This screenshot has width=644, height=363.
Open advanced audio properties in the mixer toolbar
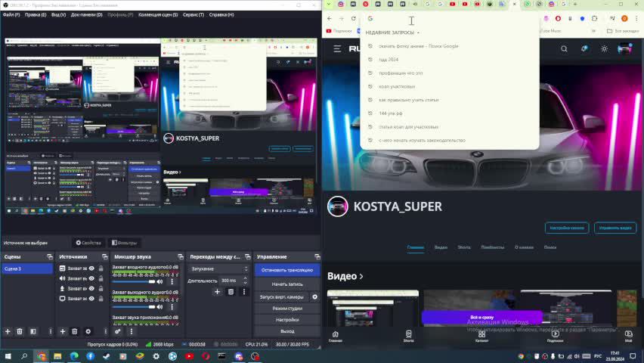118,331
